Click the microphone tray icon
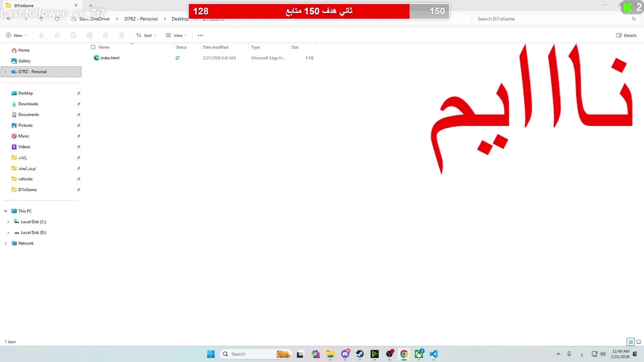Viewport: 644px width, 362px height. pyautogui.click(x=569, y=354)
